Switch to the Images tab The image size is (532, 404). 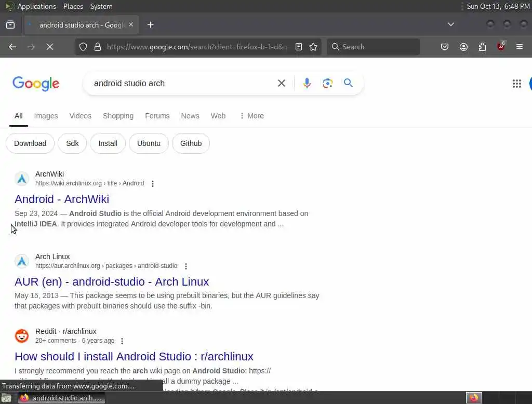coord(46,116)
